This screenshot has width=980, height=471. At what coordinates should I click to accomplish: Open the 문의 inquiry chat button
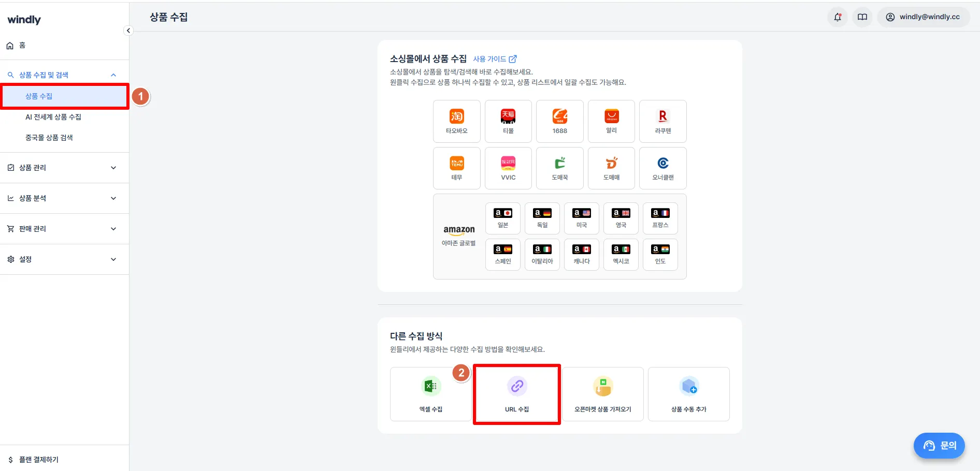[939, 446]
